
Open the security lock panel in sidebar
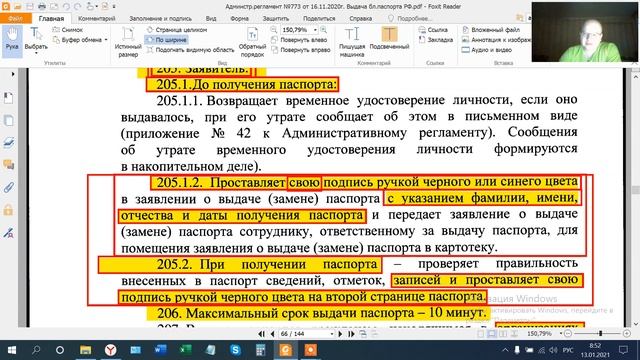coord(8,210)
